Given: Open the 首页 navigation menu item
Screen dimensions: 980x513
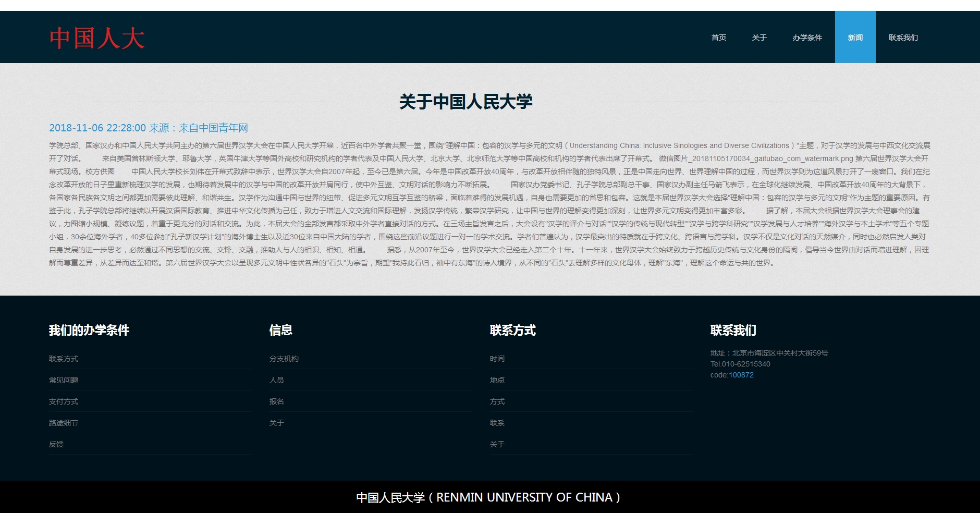Looking at the screenshot, I should 718,38.
